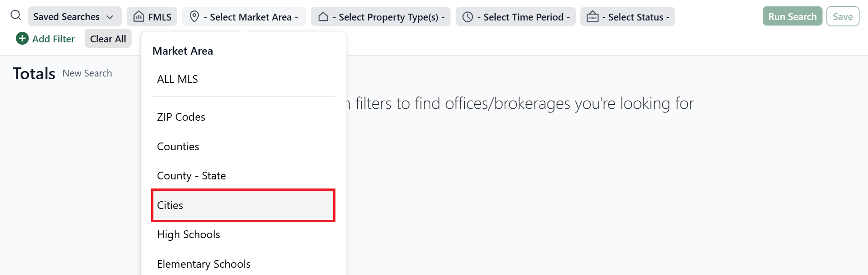Select ALL MLS from the Market Area menu
The image size is (868, 275).
pyautogui.click(x=177, y=79)
